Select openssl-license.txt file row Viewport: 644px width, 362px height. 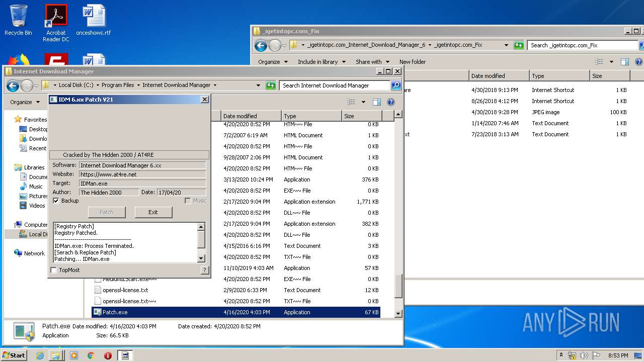pyautogui.click(x=235, y=290)
